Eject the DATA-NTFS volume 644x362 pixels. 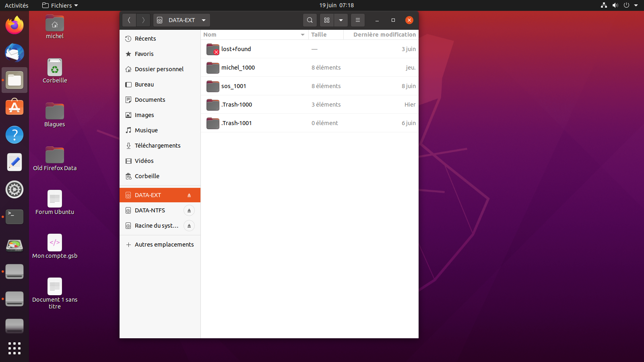pos(189,210)
